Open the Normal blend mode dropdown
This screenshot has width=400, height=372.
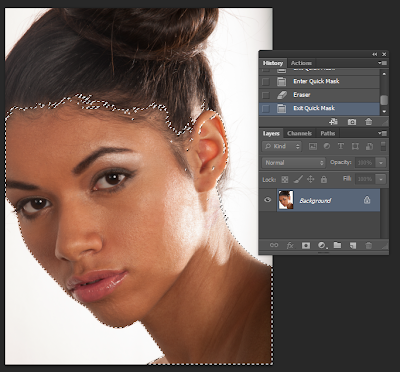293,163
